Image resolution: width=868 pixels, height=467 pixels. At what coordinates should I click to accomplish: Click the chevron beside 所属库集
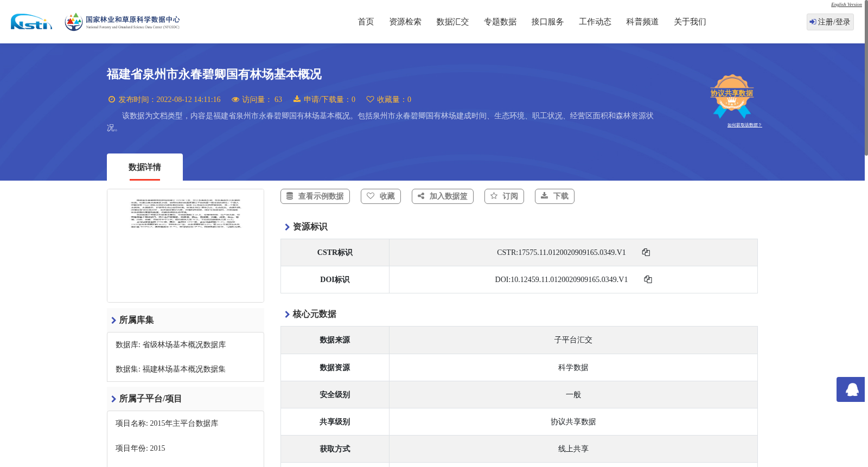click(113, 320)
